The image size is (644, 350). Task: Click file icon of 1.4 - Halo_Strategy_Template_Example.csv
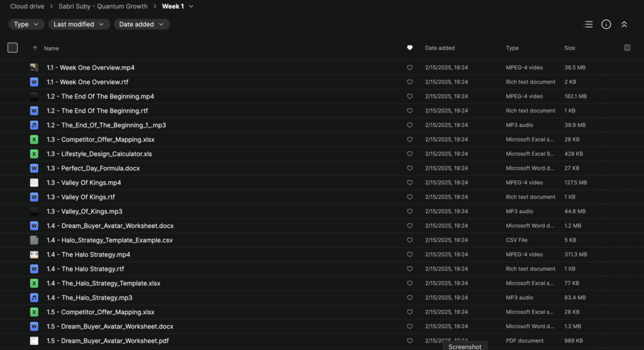tap(34, 239)
